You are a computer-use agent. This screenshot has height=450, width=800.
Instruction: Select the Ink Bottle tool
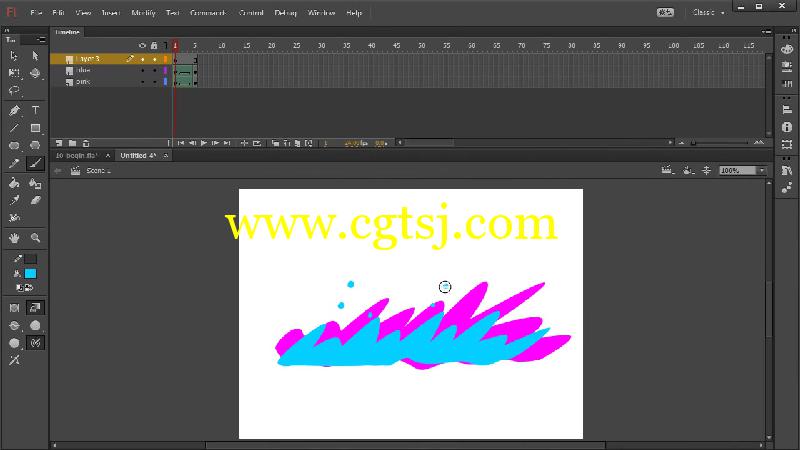pos(35,183)
